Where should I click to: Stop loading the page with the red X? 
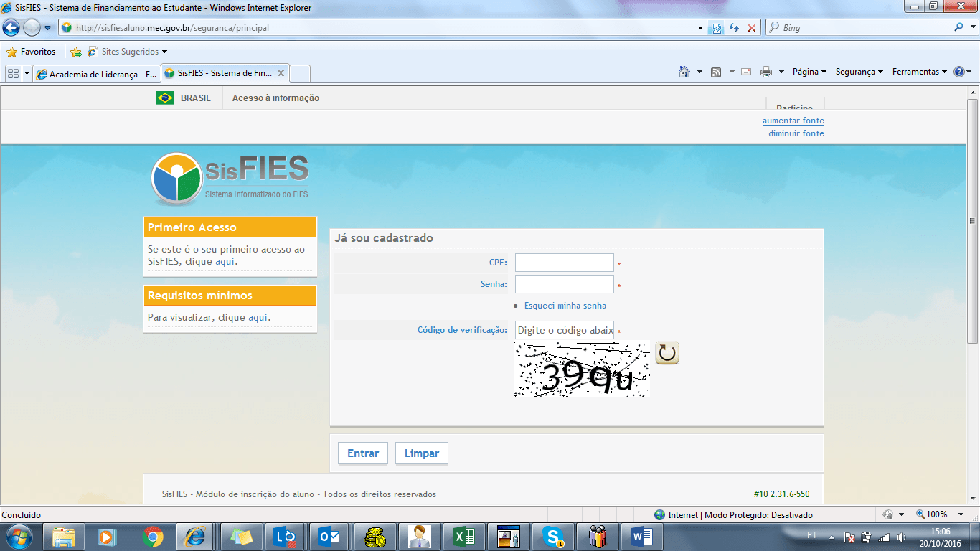coord(751,27)
